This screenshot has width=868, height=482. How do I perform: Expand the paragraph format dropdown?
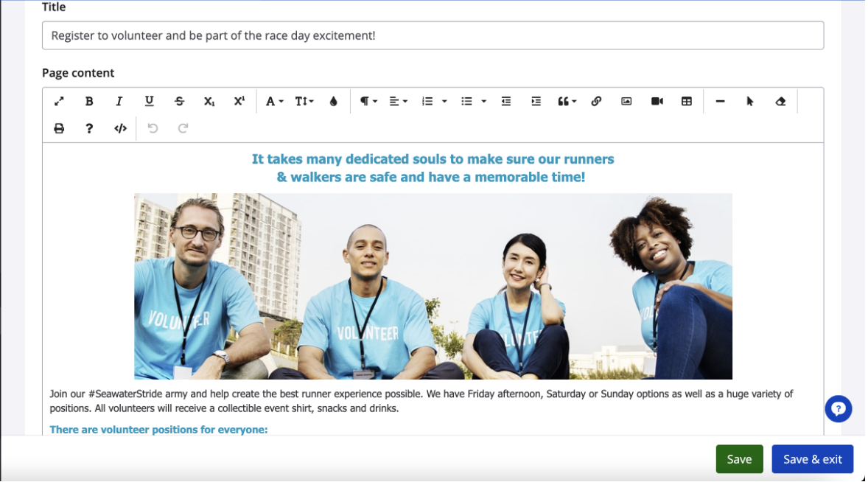(x=368, y=102)
